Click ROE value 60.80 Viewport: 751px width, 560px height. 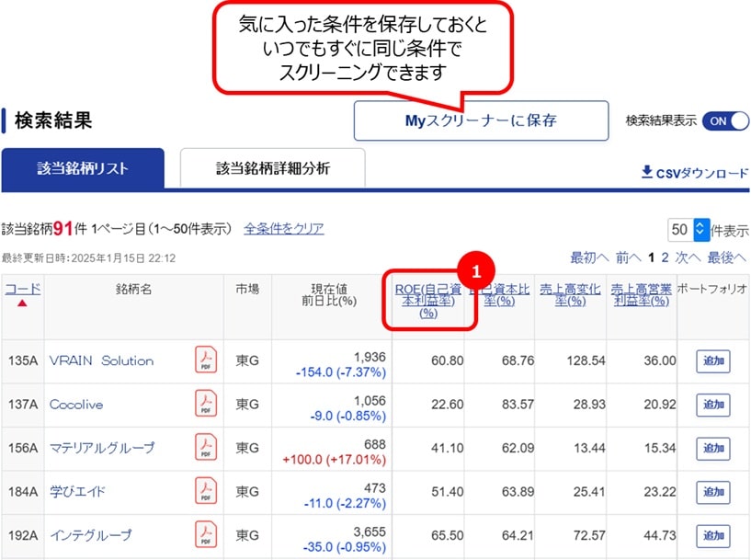coord(447,360)
